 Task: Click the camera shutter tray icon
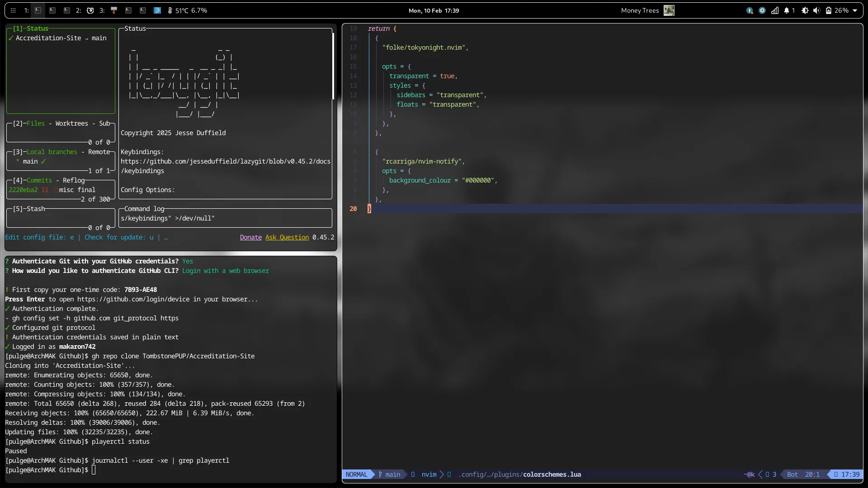762,10
